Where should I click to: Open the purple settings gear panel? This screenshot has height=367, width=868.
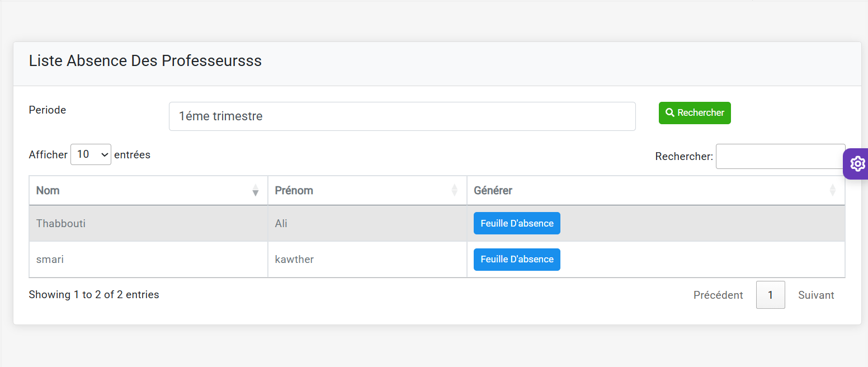click(x=857, y=164)
